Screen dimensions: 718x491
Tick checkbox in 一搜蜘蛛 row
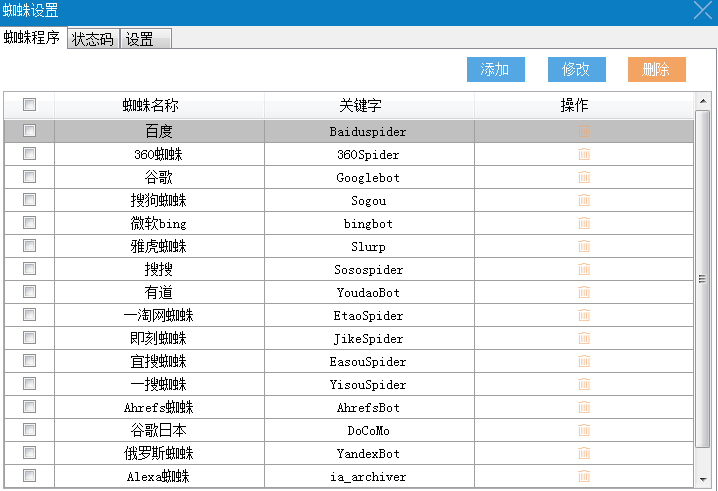(29, 383)
